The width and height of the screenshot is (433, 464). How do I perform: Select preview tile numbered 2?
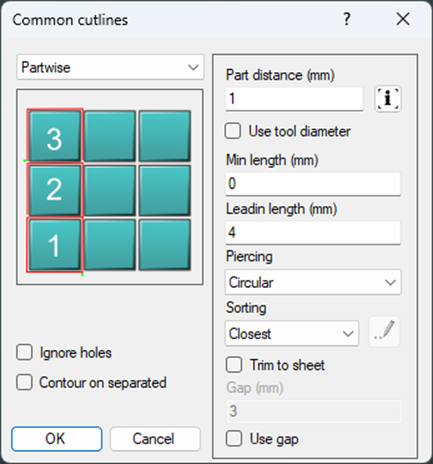pos(55,190)
